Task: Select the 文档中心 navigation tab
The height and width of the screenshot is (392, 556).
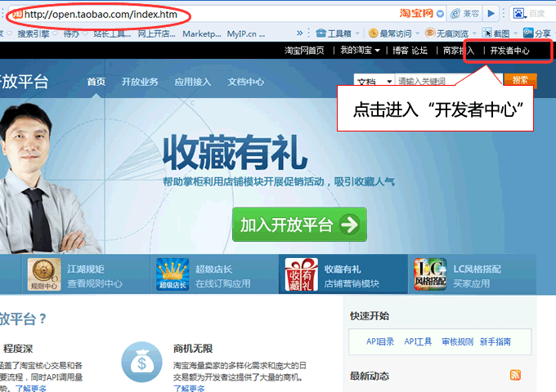Action: pyautogui.click(x=246, y=82)
